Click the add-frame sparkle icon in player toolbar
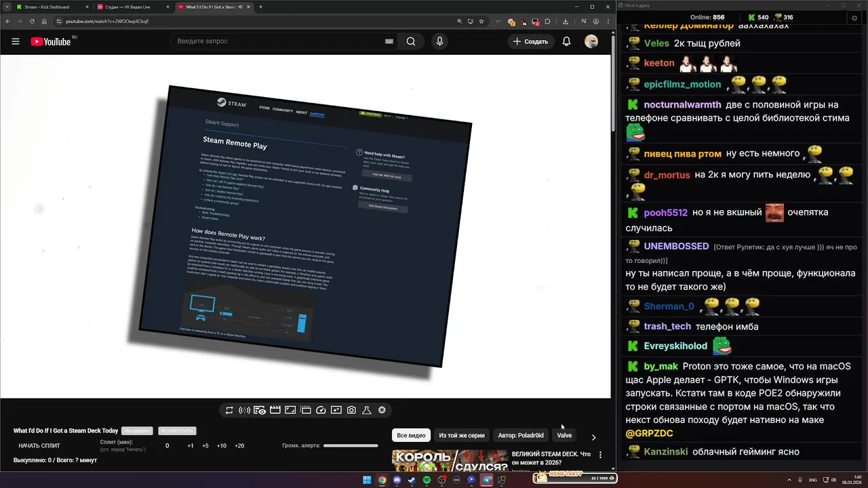 (336, 410)
